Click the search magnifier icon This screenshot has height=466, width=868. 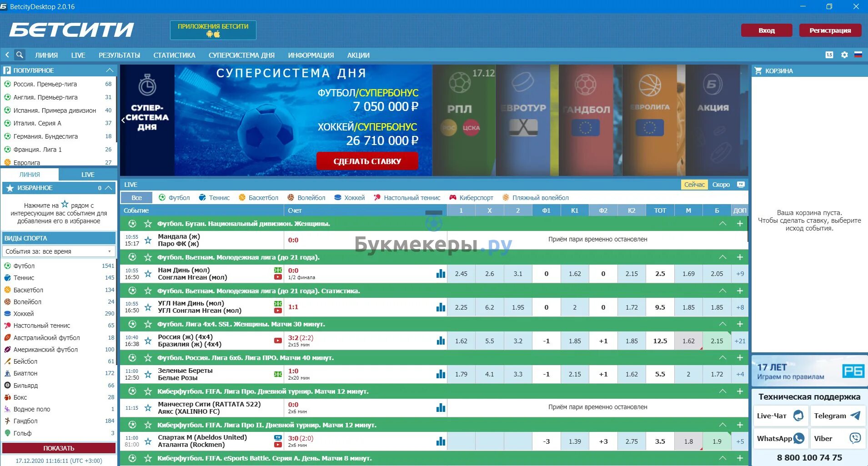(20, 55)
